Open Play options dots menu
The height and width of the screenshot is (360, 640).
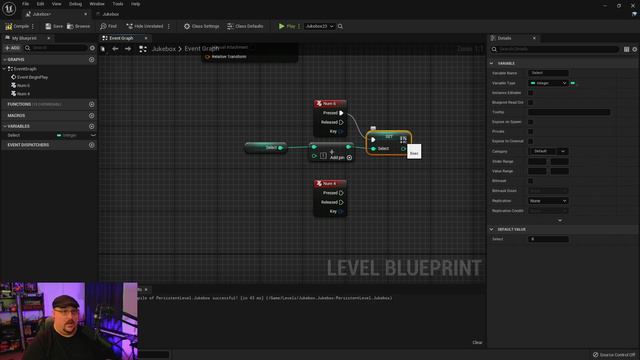(299, 26)
